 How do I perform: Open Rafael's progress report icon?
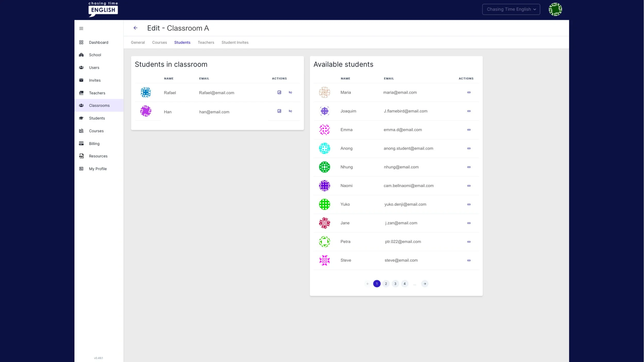pyautogui.click(x=279, y=92)
